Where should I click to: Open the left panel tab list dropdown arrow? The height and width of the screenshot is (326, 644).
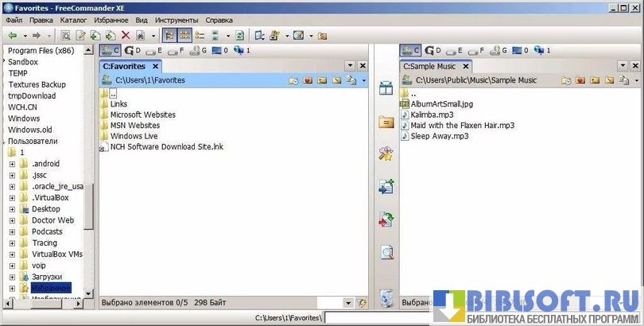349,66
